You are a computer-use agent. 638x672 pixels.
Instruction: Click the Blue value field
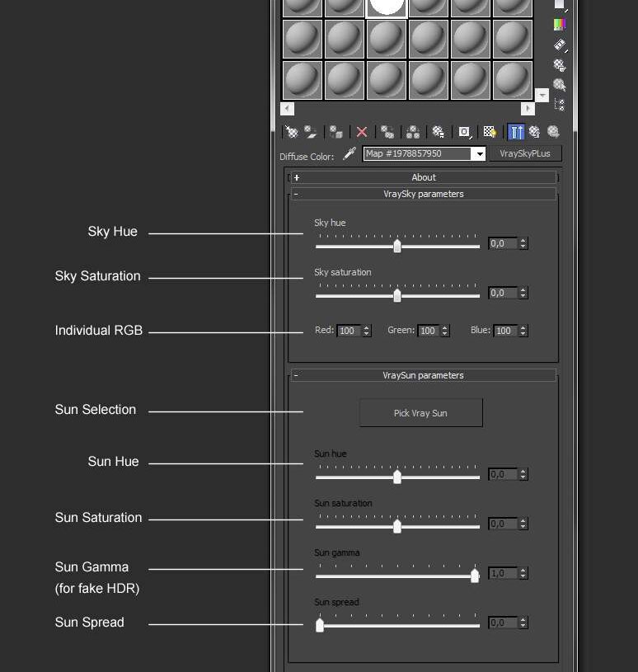click(x=505, y=331)
